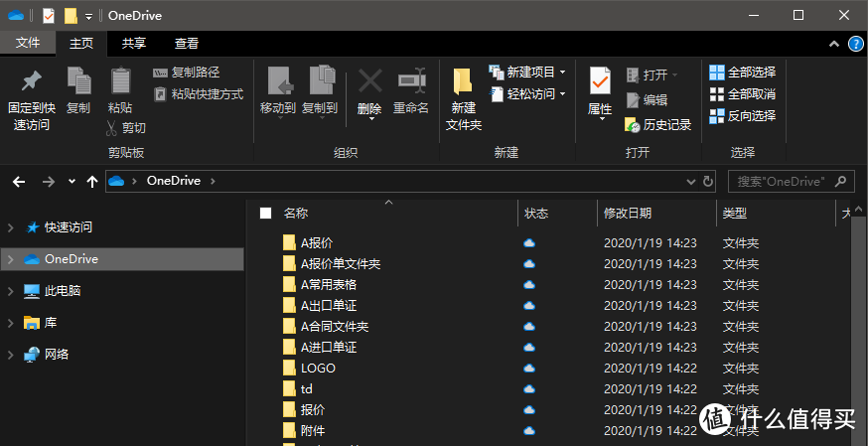Click the Forward navigation arrow

[x=49, y=182]
